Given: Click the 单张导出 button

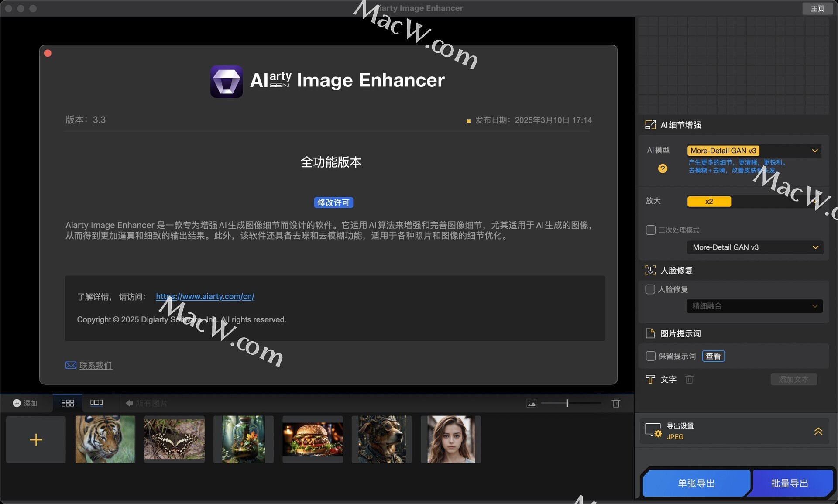Looking at the screenshot, I should click(x=697, y=483).
